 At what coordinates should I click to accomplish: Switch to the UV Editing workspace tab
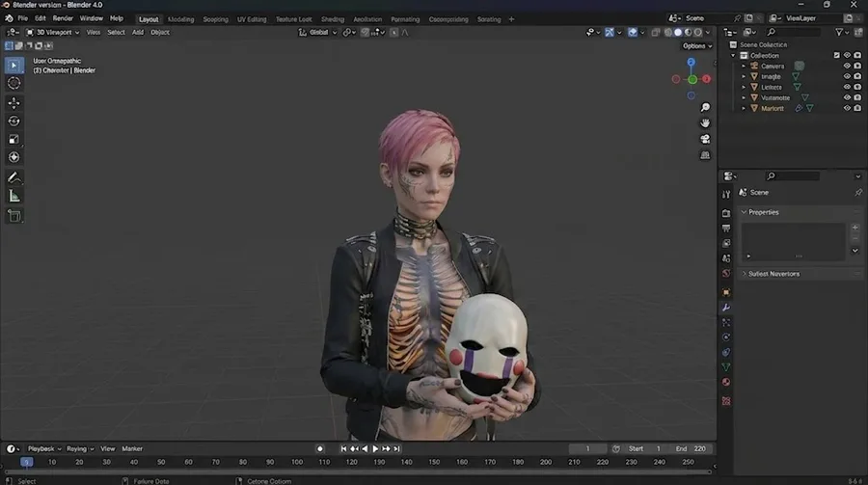coord(252,19)
